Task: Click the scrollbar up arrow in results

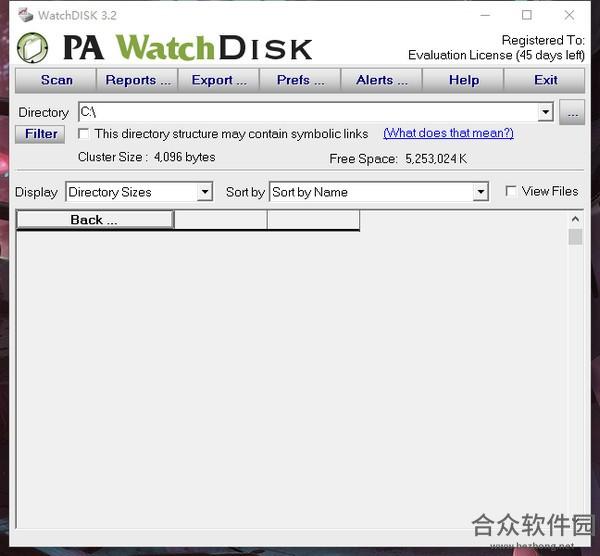Action: click(575, 219)
